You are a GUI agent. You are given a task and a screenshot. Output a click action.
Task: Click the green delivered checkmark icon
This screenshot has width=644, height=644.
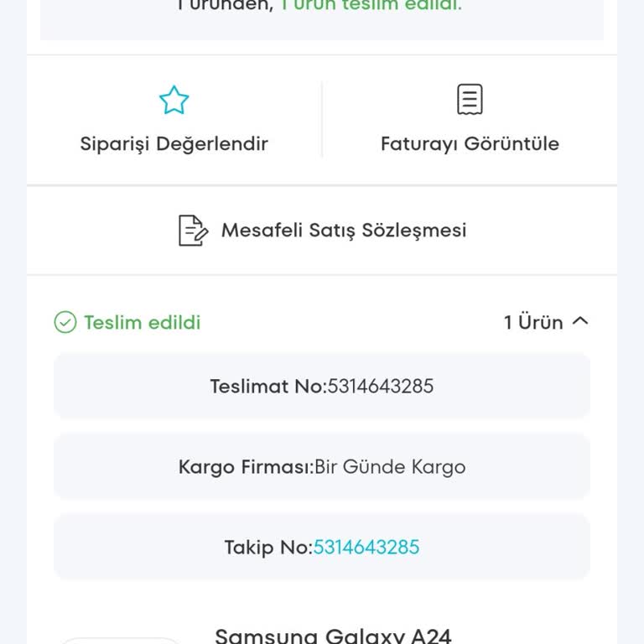coord(65,322)
